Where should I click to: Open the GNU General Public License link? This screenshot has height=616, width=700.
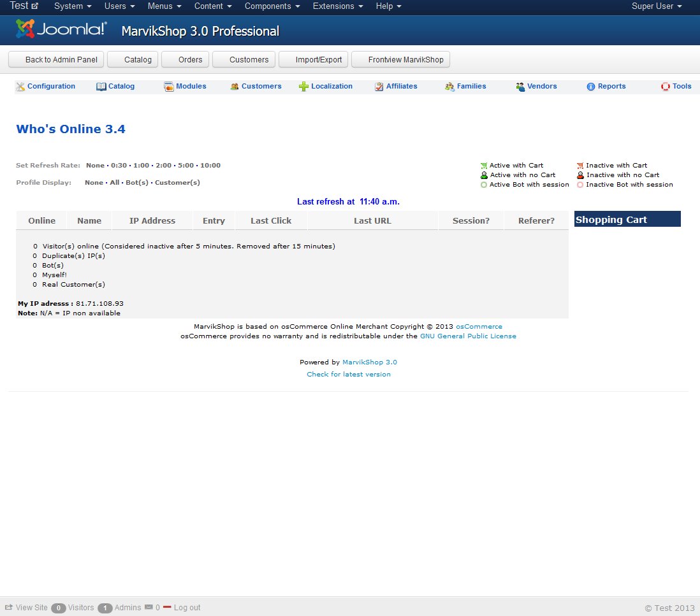[469, 336]
